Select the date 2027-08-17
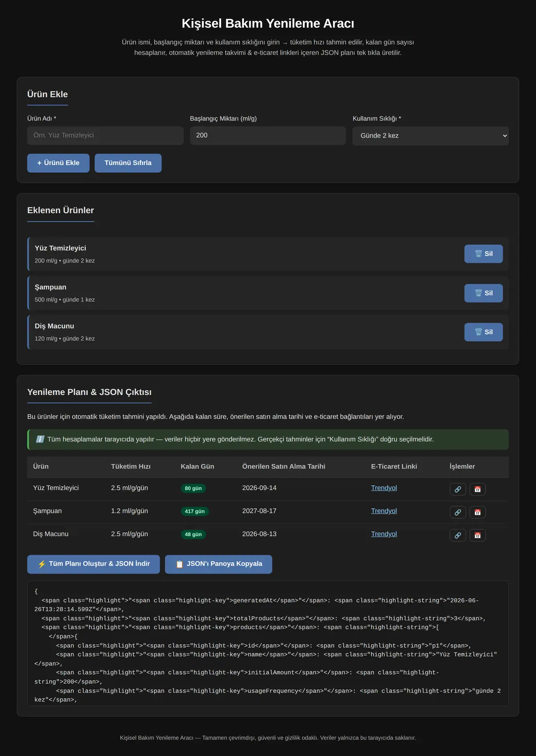The height and width of the screenshot is (756, 536). pos(260,511)
